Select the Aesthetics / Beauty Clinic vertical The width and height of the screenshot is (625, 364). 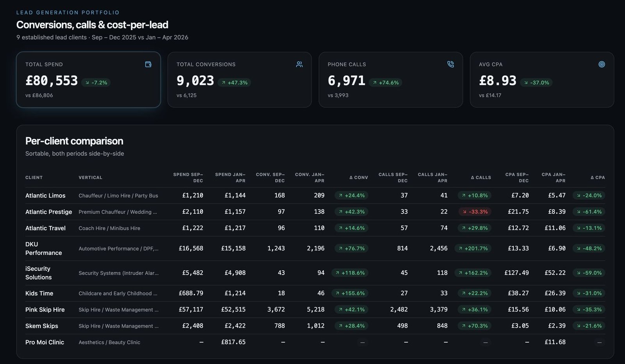(x=109, y=342)
